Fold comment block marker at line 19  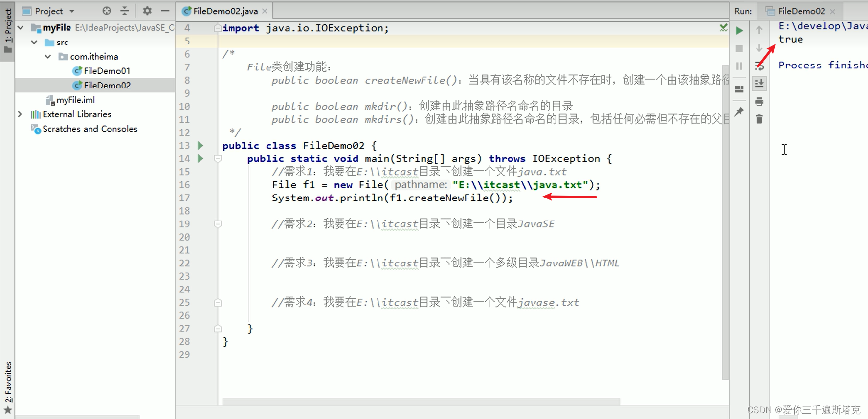[x=218, y=224]
